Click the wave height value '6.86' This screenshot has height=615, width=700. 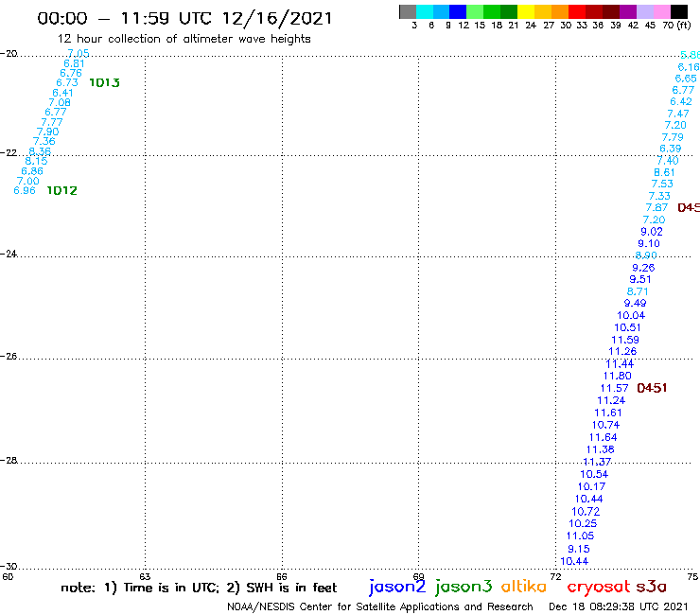tap(32, 171)
